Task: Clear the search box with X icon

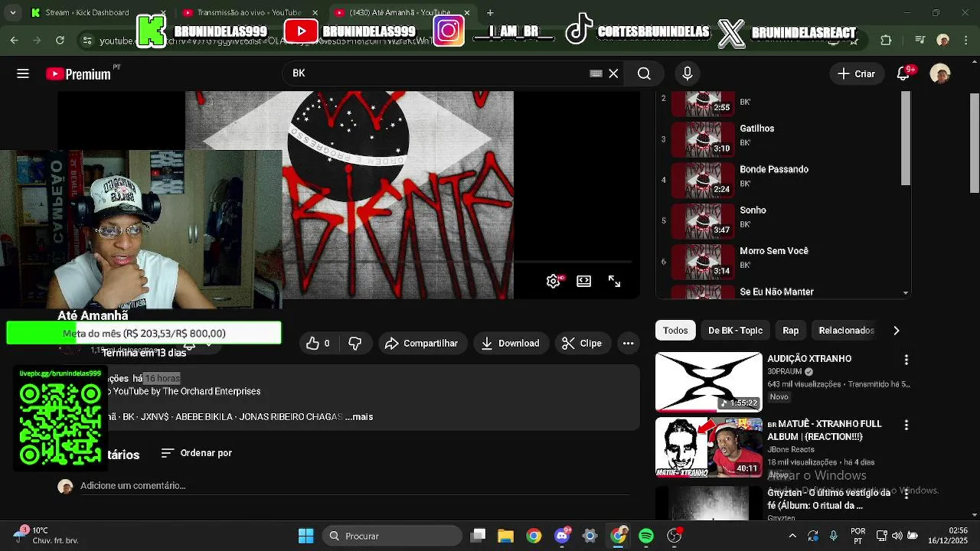Action: click(x=613, y=73)
